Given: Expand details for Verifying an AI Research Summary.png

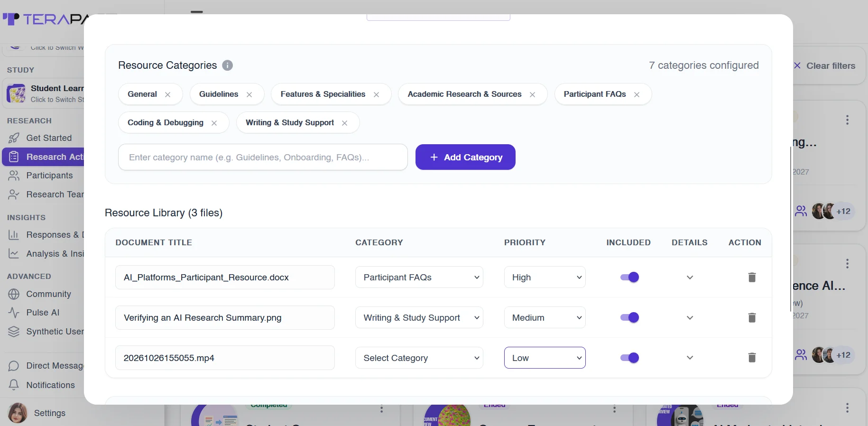Looking at the screenshot, I should (690, 318).
